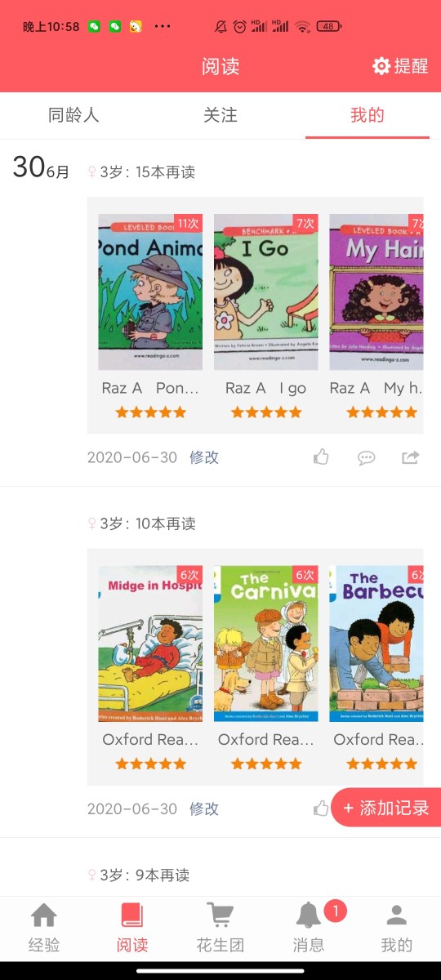Share the first reading record
441x980 pixels.
pos(411,457)
